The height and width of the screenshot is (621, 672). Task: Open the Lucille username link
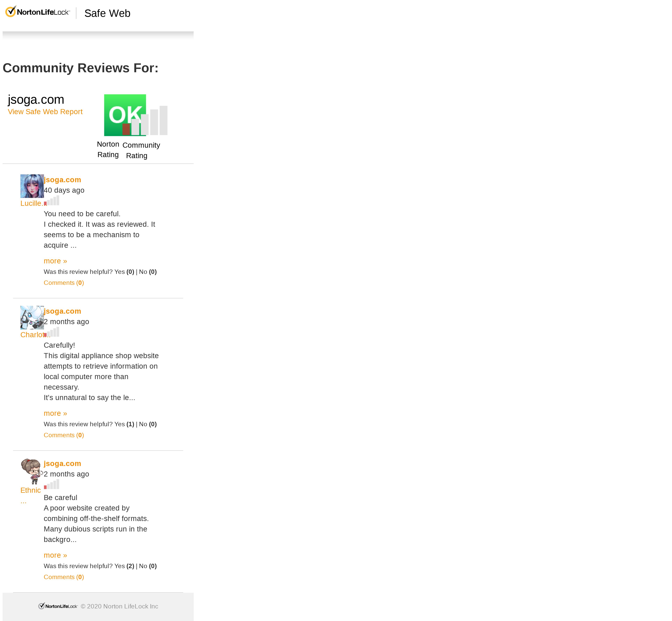coord(32,203)
